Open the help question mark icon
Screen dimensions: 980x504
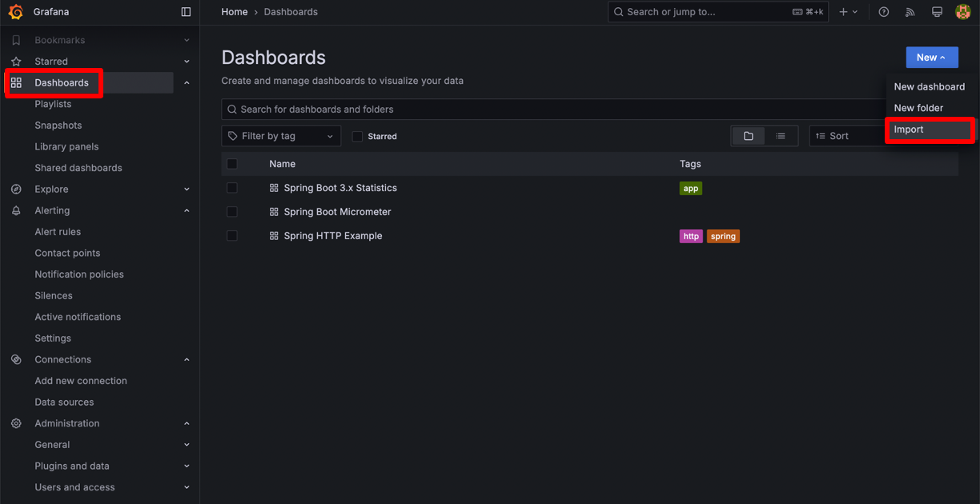tap(884, 12)
